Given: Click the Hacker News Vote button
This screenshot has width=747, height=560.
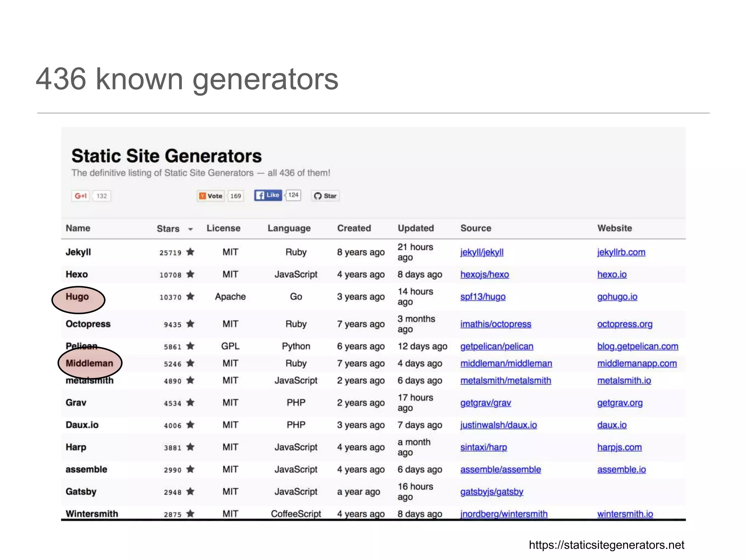Looking at the screenshot, I should point(211,196).
